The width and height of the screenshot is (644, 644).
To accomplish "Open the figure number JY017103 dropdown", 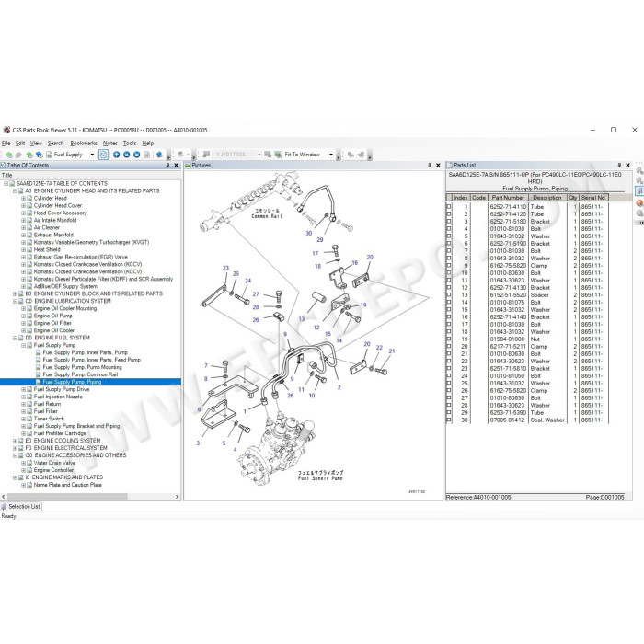I will point(259,155).
